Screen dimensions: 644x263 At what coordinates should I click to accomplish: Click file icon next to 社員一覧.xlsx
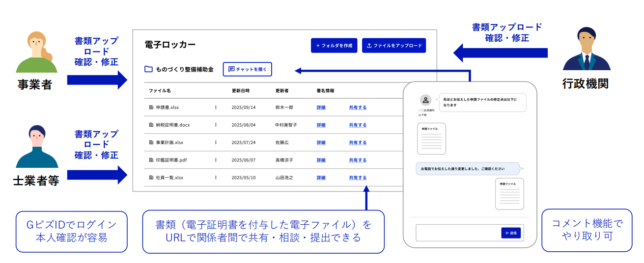coord(151,178)
